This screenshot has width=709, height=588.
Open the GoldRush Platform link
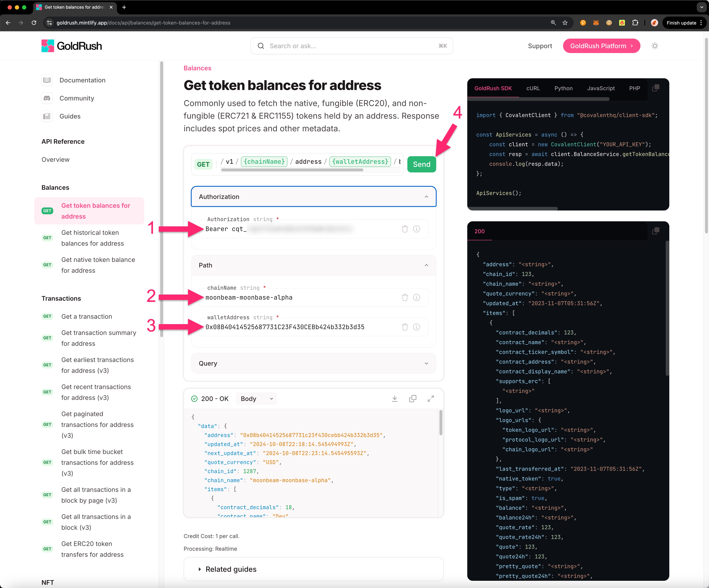(601, 46)
